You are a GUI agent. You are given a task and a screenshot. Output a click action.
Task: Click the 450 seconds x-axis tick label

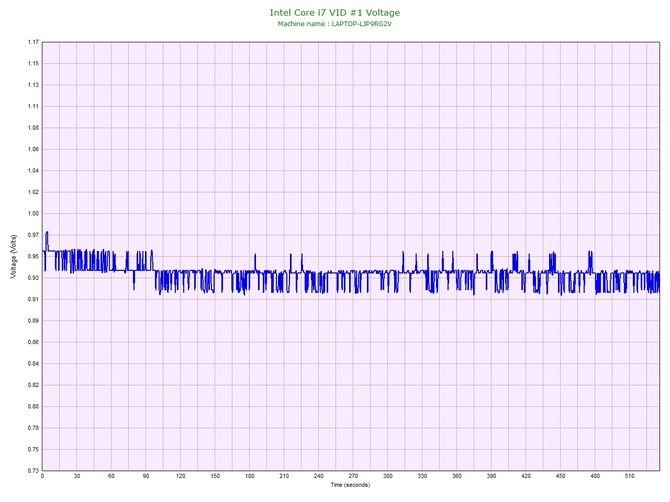click(561, 476)
